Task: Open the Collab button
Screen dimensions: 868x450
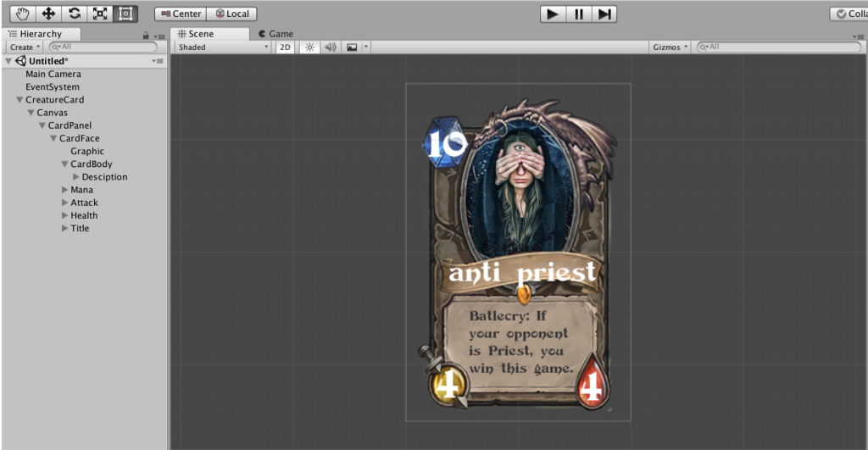Action: click(x=849, y=14)
